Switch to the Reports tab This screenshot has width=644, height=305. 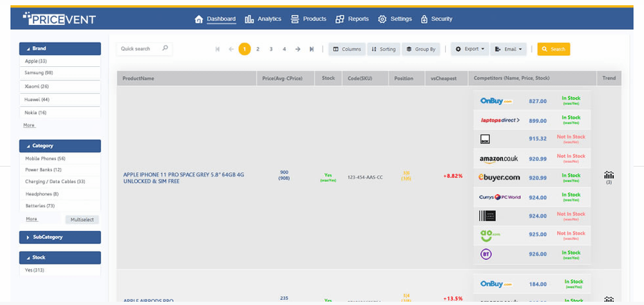(x=352, y=19)
